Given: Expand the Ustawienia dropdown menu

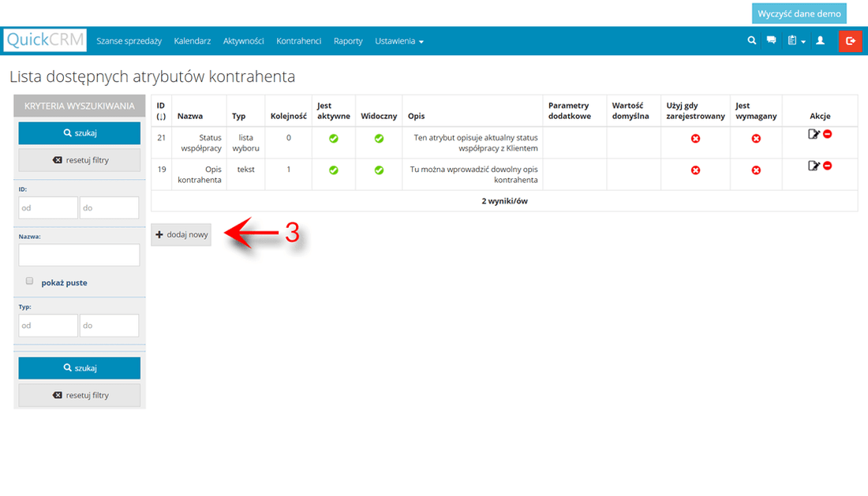Looking at the screenshot, I should [399, 41].
